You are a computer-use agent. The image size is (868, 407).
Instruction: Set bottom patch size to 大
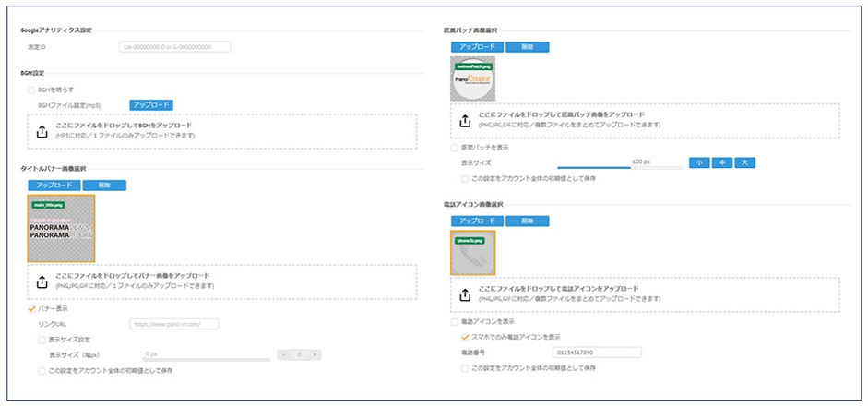(744, 162)
